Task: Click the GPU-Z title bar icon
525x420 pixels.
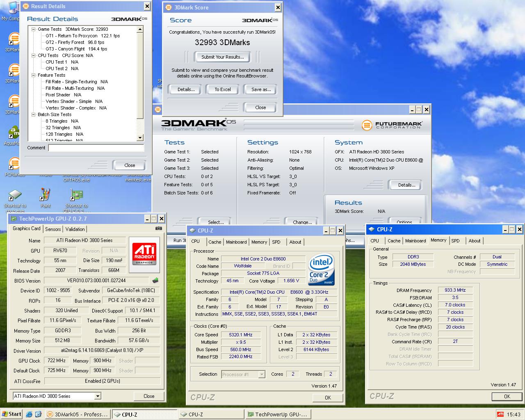Action: coord(14,219)
